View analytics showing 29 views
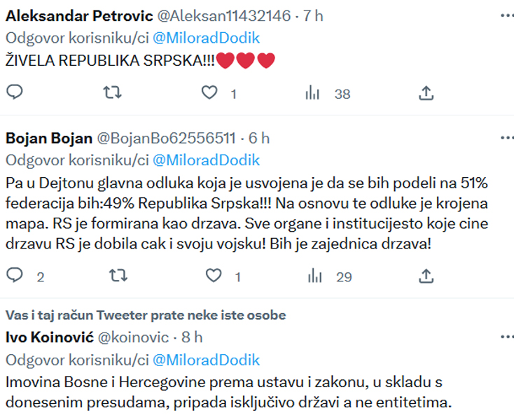This screenshot has width=514, height=420. click(x=330, y=276)
